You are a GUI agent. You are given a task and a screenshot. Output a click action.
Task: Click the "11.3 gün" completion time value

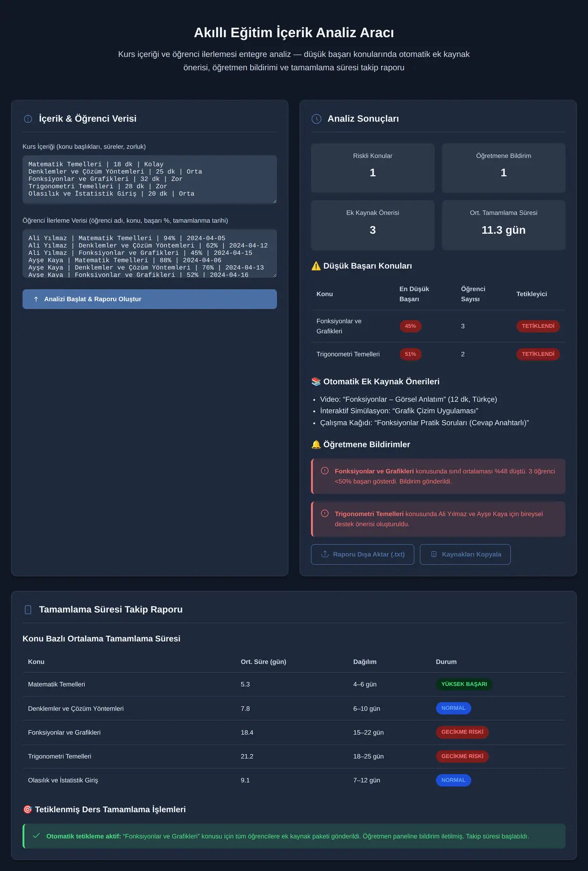pos(504,230)
